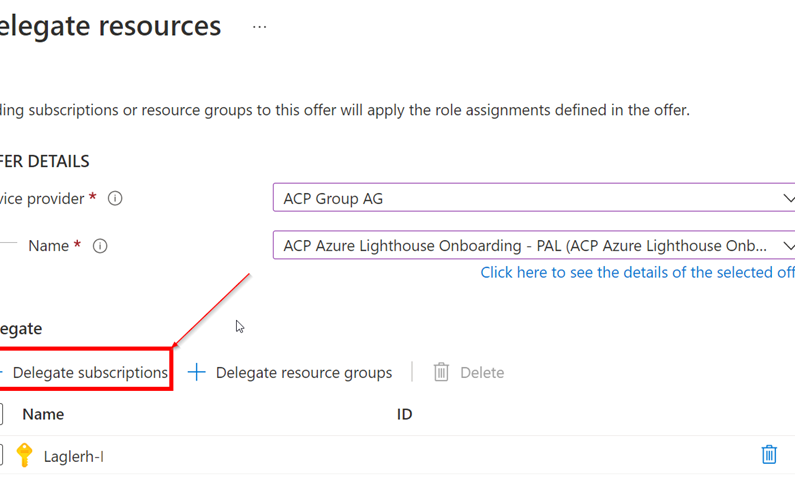Tick the checkbox for the Laglerh-I row

pos(1,455)
